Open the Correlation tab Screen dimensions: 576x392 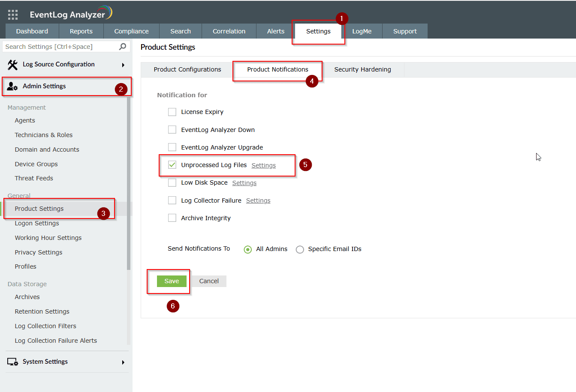[229, 31]
